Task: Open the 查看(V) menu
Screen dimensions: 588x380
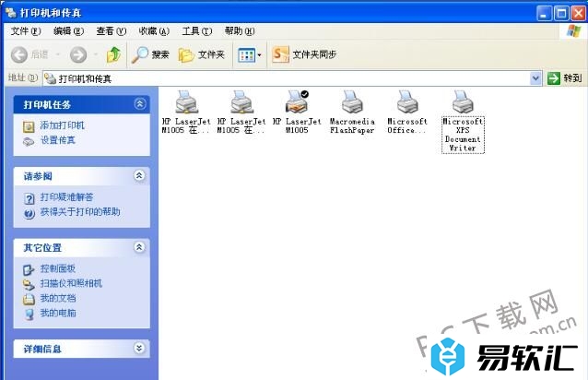Action: tap(111, 31)
